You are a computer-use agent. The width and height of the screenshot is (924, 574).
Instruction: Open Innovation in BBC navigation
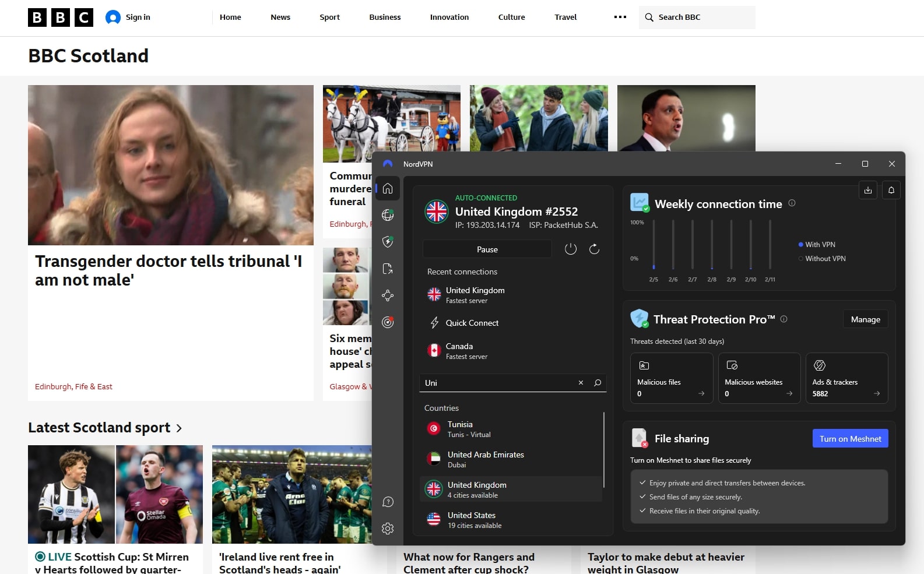pyautogui.click(x=449, y=17)
